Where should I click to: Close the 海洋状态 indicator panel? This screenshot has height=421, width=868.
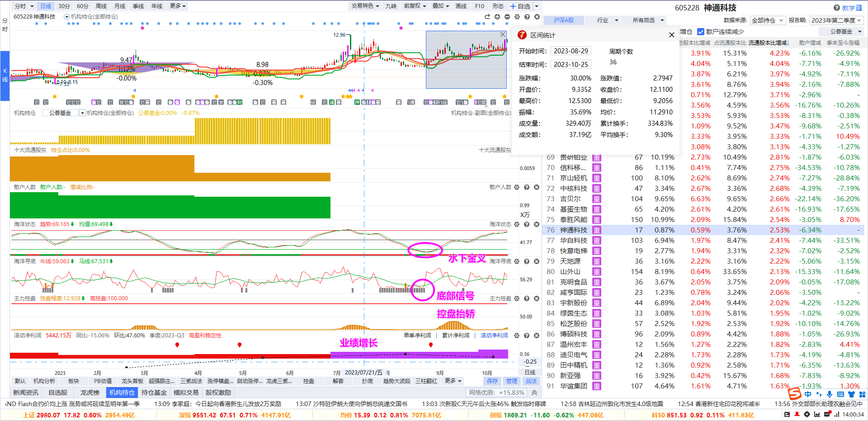coord(537,224)
